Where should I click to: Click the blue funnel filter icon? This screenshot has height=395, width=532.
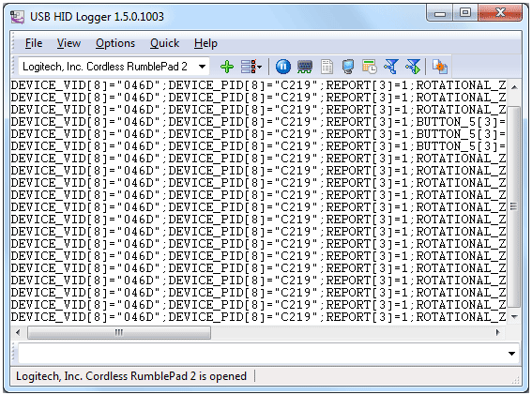[x=391, y=67]
